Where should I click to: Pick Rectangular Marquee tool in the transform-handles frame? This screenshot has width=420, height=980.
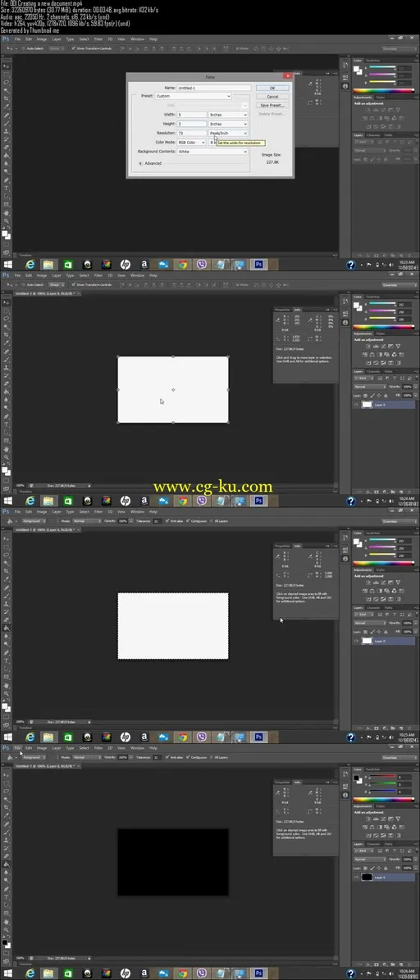(x=7, y=311)
